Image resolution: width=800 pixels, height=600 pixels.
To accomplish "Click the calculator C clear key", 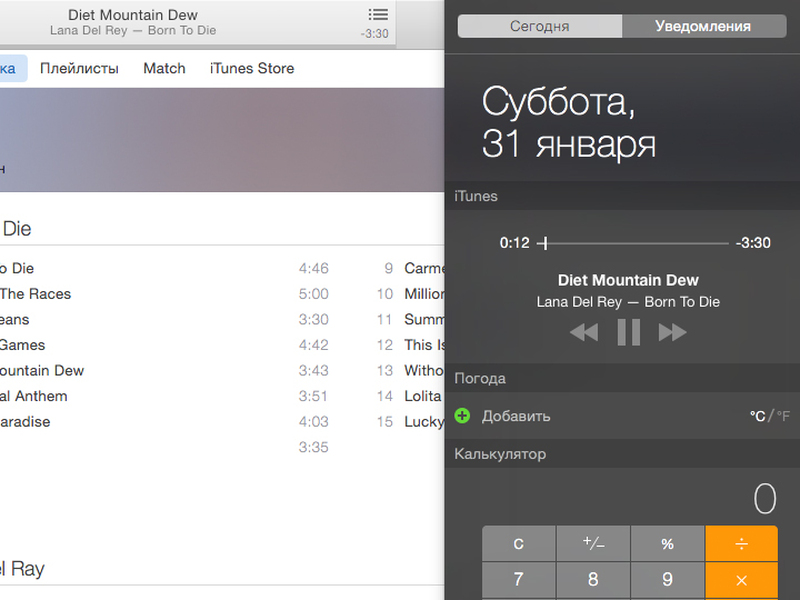I will point(518,543).
